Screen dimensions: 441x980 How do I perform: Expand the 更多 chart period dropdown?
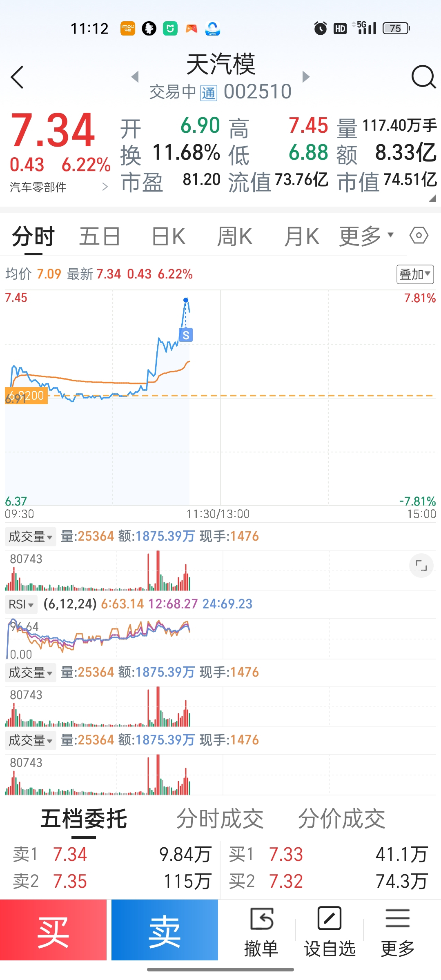pos(366,236)
